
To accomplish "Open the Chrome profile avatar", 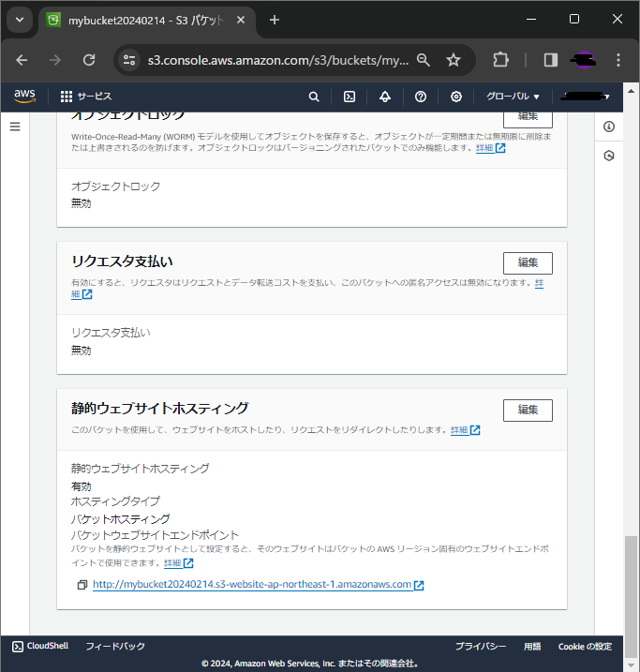I will pyautogui.click(x=584, y=60).
